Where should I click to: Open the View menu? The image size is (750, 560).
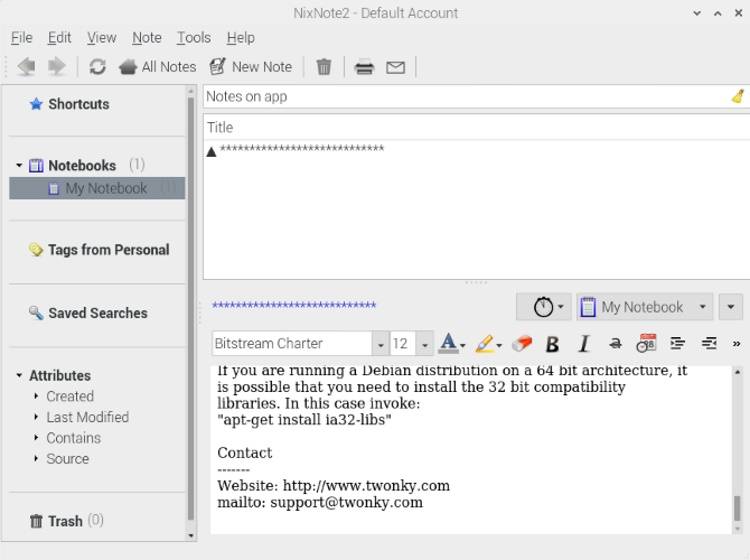coord(101,38)
